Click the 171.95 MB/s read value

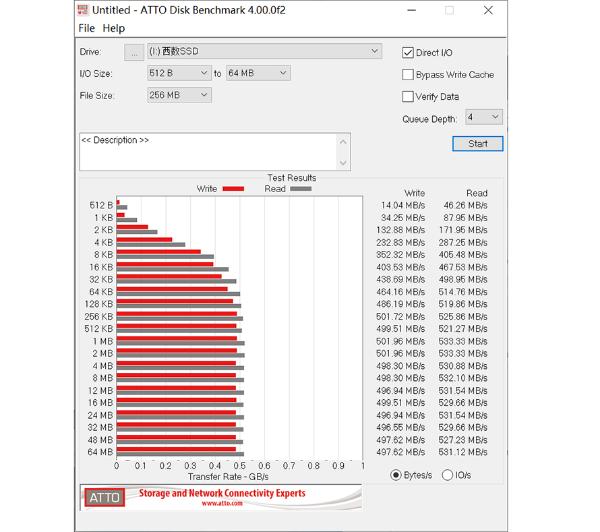463,230
